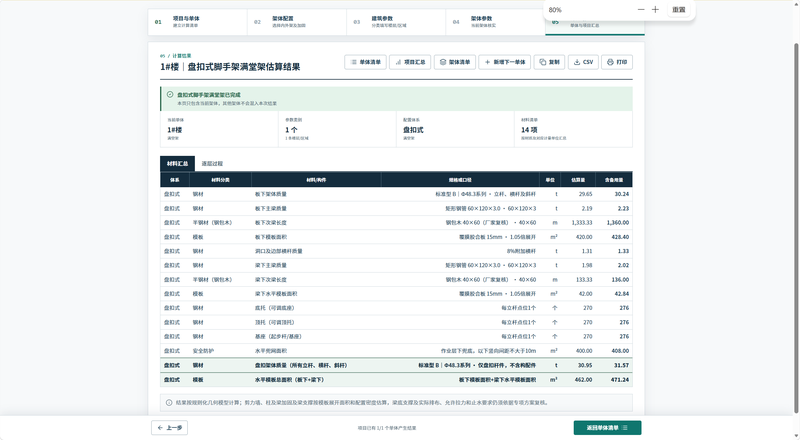This screenshot has width=800, height=440.
Task: Click the 盘扣式 system card
Action: click(455, 129)
